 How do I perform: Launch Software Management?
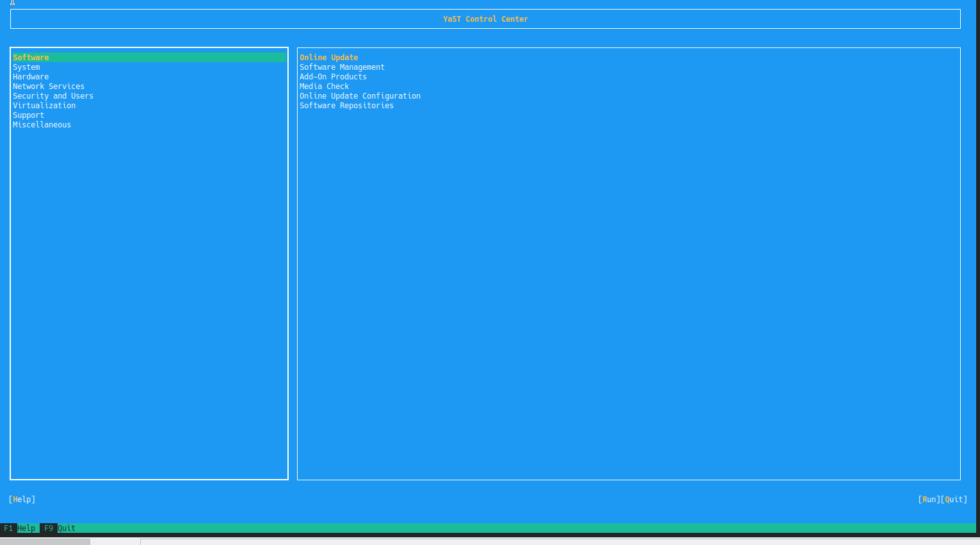[342, 67]
